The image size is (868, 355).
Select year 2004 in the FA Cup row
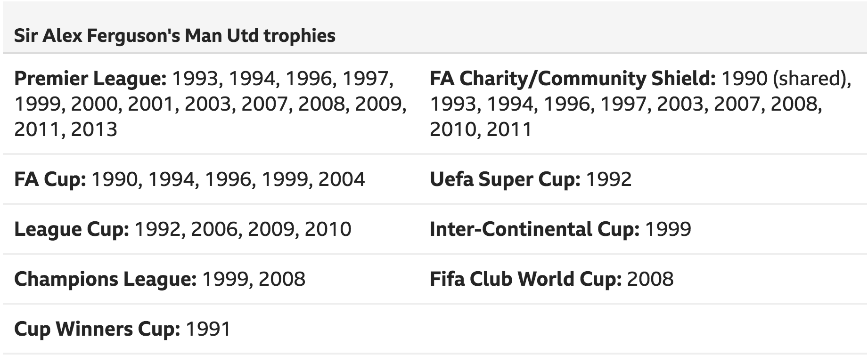coord(342,179)
